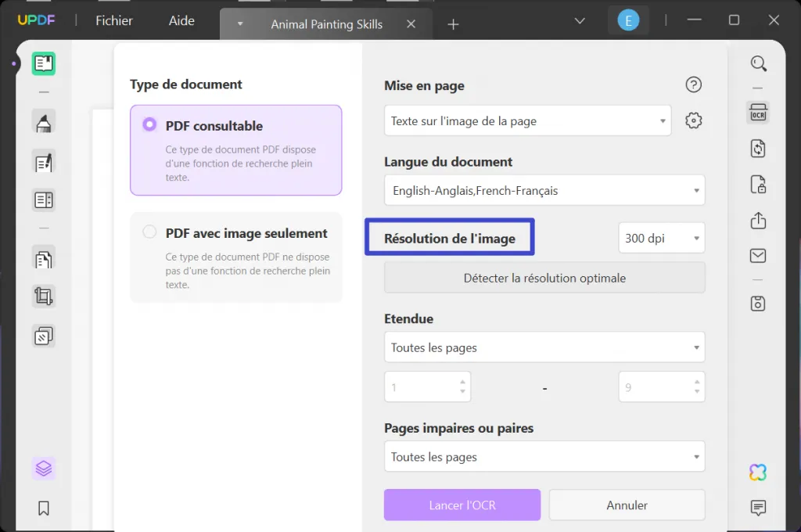
Task: Select the Edit PDF pen icon
Action: tap(43, 161)
